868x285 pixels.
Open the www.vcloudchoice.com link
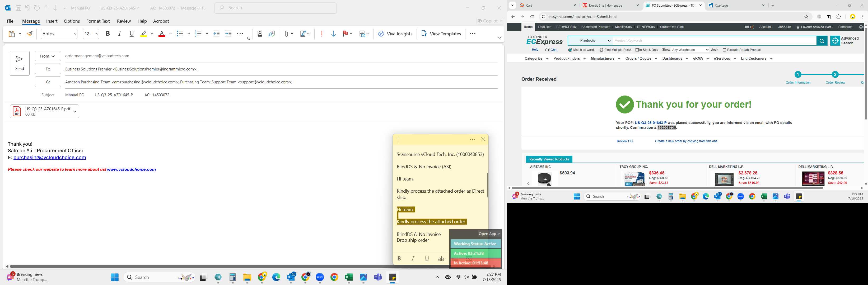click(x=131, y=169)
